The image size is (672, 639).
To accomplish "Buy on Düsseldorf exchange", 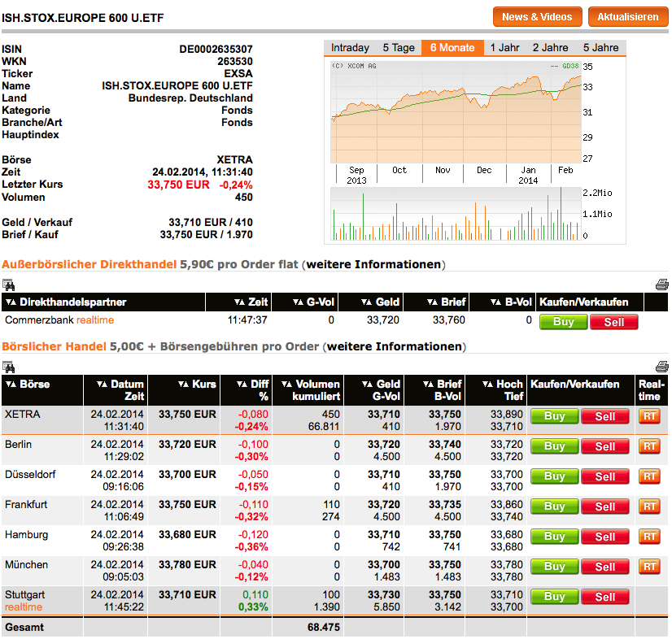I will click(555, 476).
